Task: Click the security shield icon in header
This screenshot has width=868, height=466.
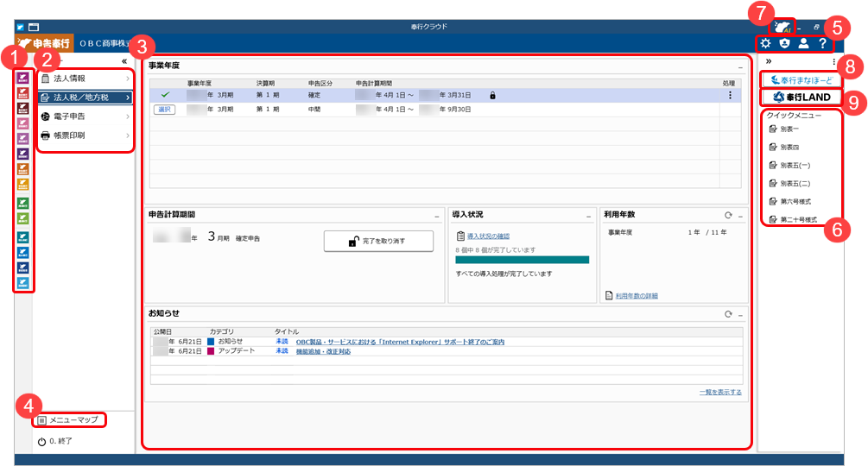Action: 784,43
